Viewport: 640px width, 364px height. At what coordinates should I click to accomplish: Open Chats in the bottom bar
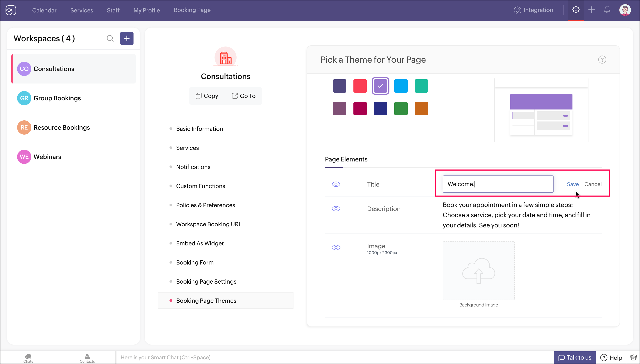[x=28, y=358]
